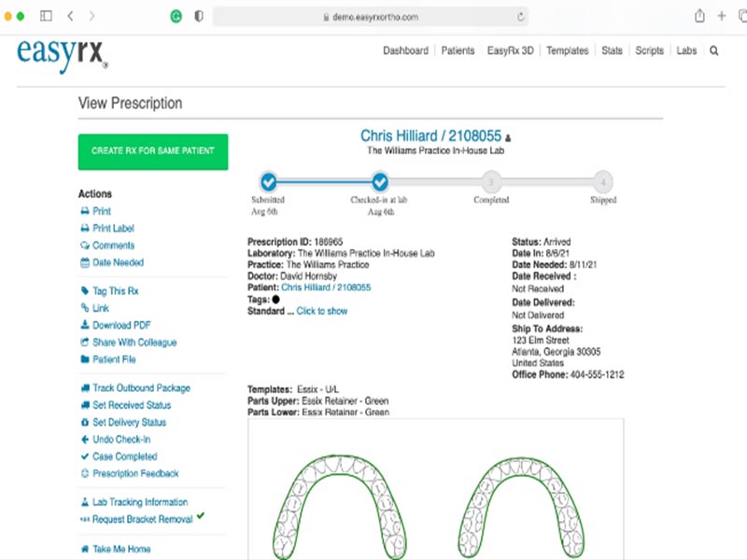Image resolution: width=747 pixels, height=560 pixels.
Task: Click the Submitted step marker
Action: [269, 181]
